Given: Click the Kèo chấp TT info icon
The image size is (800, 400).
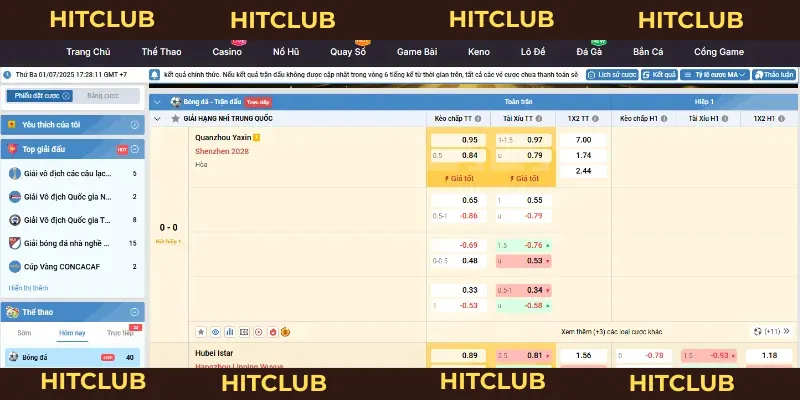Looking at the screenshot, I should pos(478,118).
